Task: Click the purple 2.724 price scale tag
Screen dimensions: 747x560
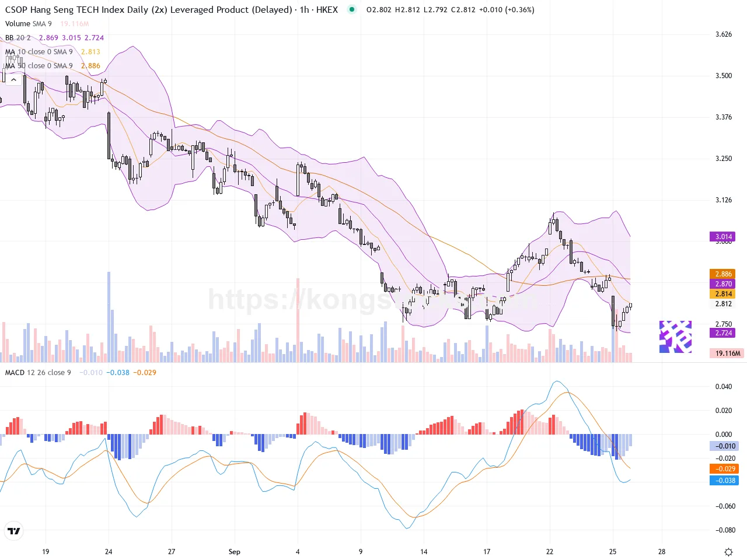Action: pyautogui.click(x=722, y=333)
